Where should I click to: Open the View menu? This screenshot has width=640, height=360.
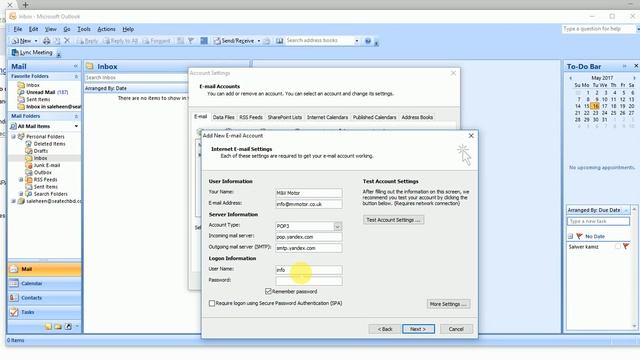[x=51, y=29]
